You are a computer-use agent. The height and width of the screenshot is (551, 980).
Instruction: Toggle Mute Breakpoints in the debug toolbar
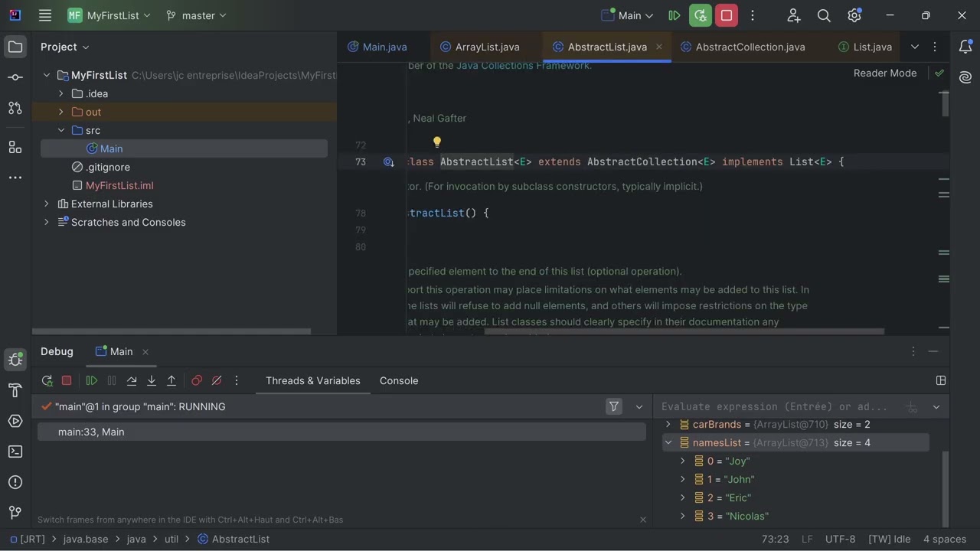[217, 380]
